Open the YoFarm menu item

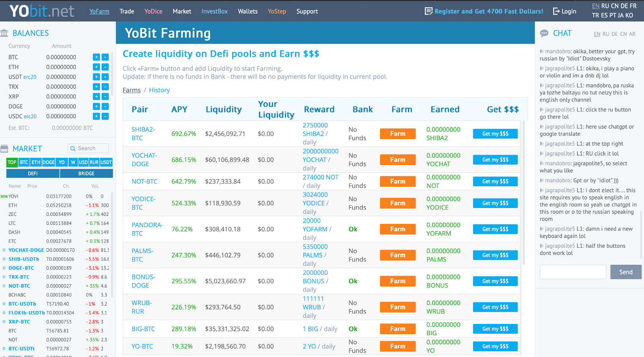99,11
